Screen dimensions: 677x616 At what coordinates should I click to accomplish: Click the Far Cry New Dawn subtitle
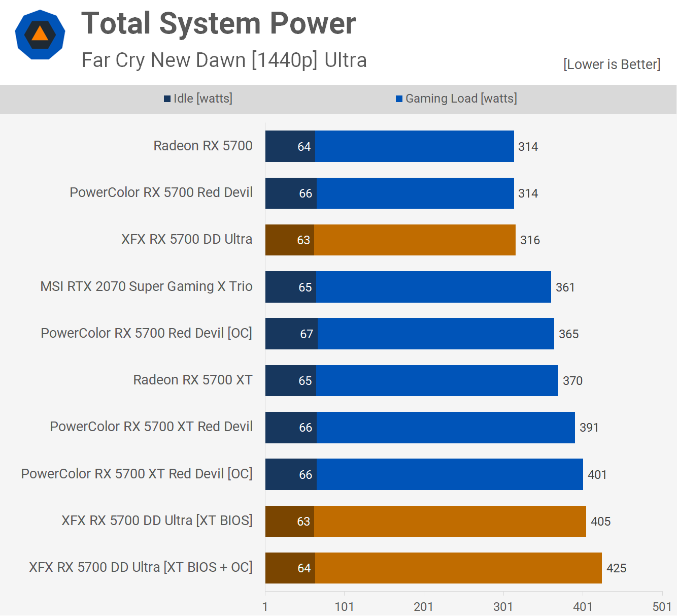(224, 60)
